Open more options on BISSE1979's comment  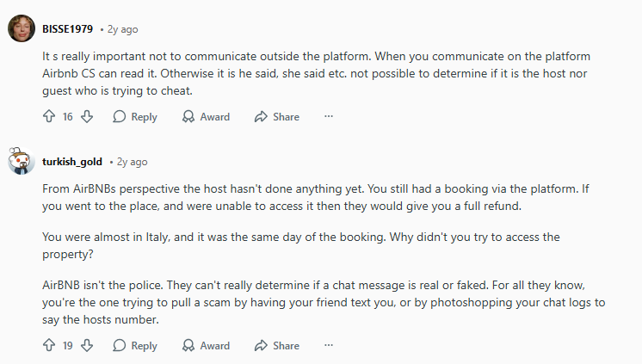[328, 116]
